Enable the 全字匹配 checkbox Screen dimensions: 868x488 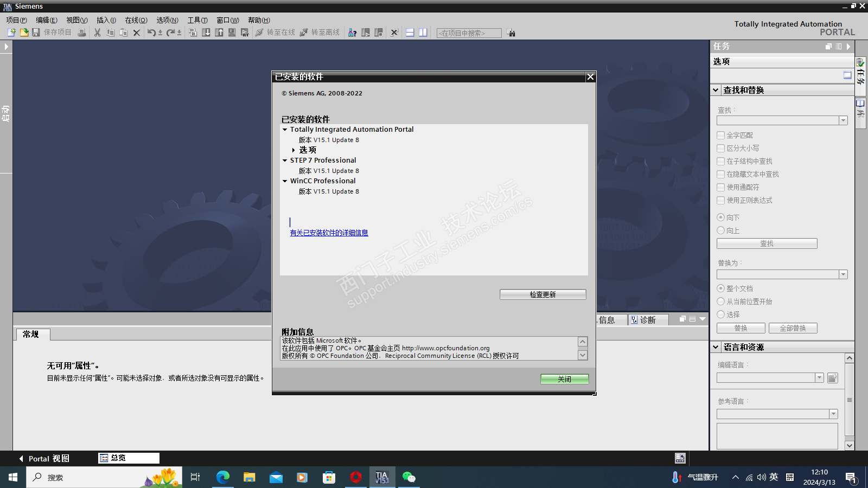click(x=721, y=135)
